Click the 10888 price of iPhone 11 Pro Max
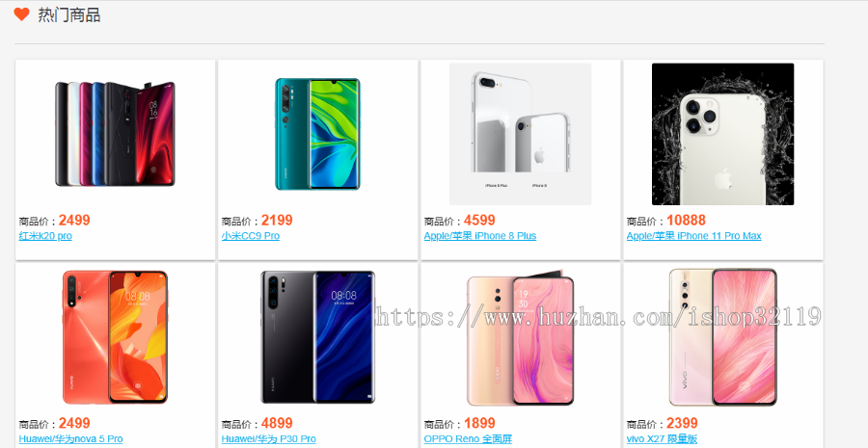Image resolution: width=868 pixels, height=448 pixels. [686, 221]
